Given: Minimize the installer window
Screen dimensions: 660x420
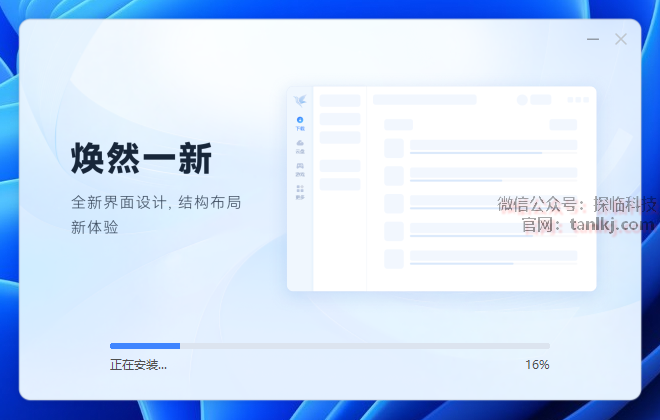Looking at the screenshot, I should (x=593, y=39).
